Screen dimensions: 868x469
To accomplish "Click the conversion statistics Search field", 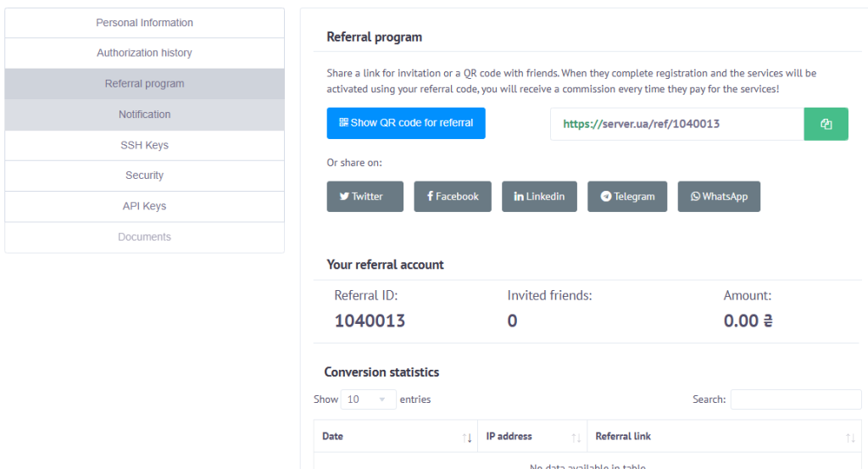I will coord(795,399).
